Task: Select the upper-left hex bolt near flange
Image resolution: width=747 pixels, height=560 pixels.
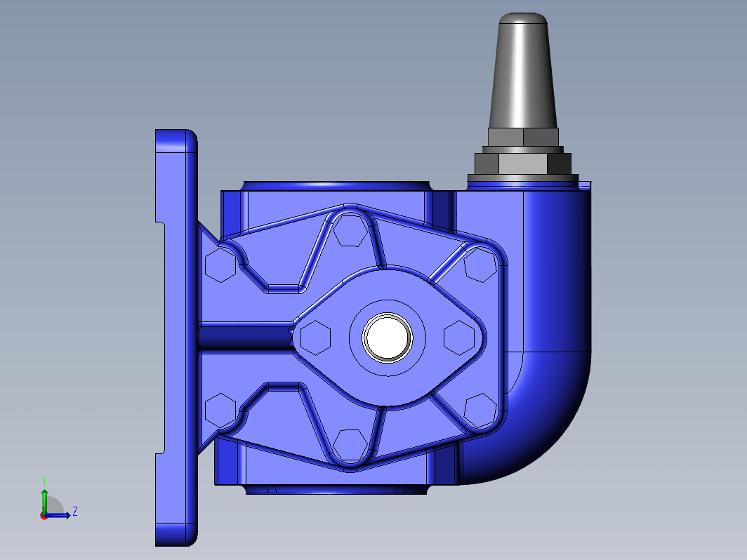Action: pyautogui.click(x=220, y=265)
